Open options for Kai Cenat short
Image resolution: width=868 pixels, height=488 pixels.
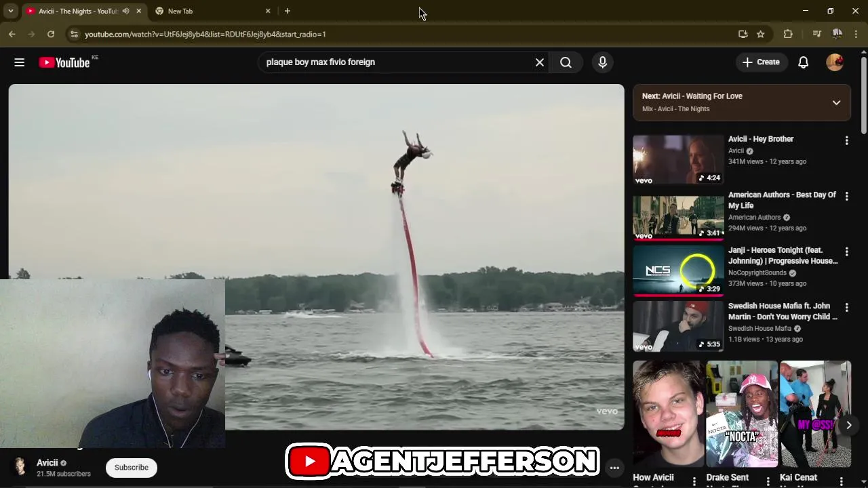click(841, 481)
